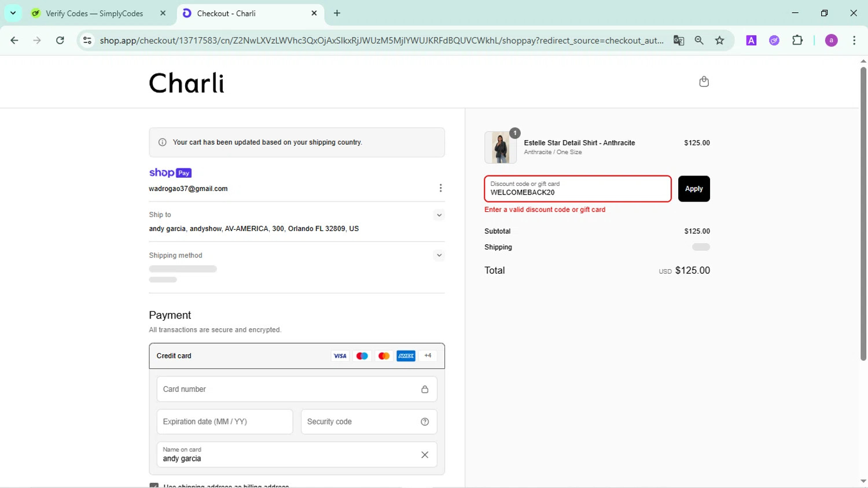Click the Mastercard icon
The width and height of the screenshot is (868, 488).
pos(384,356)
